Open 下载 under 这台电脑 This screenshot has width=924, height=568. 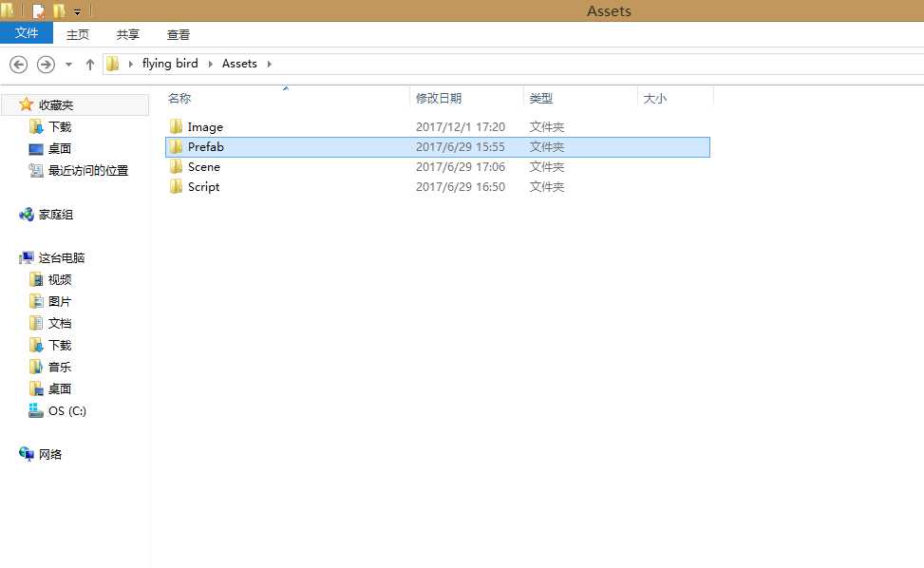click(x=60, y=345)
